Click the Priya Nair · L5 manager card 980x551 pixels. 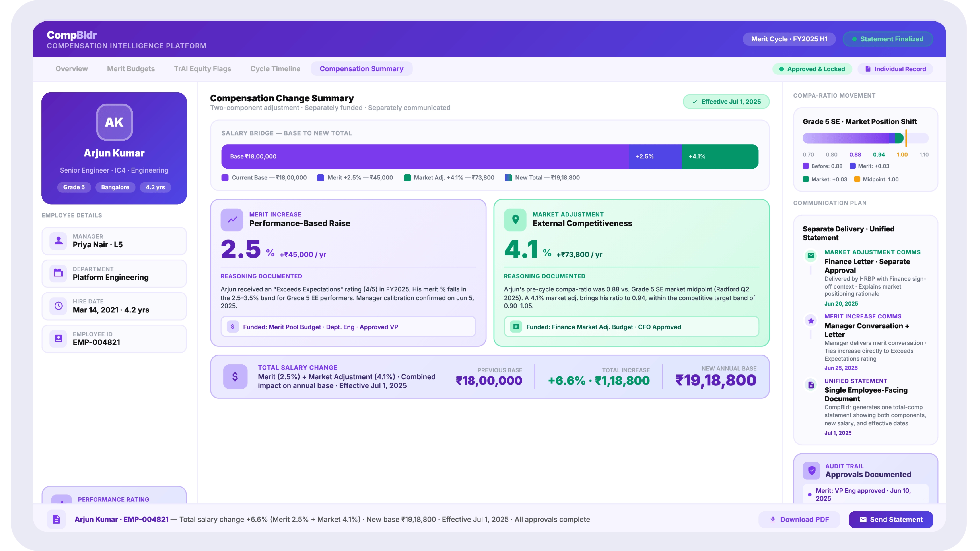click(114, 241)
